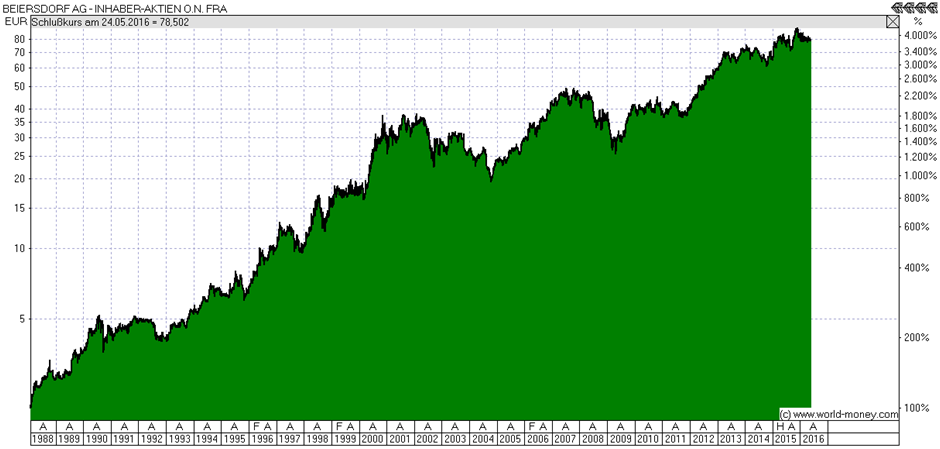The image size is (940, 449).
Task: Click the % label atop the right axis
Action: (917, 22)
